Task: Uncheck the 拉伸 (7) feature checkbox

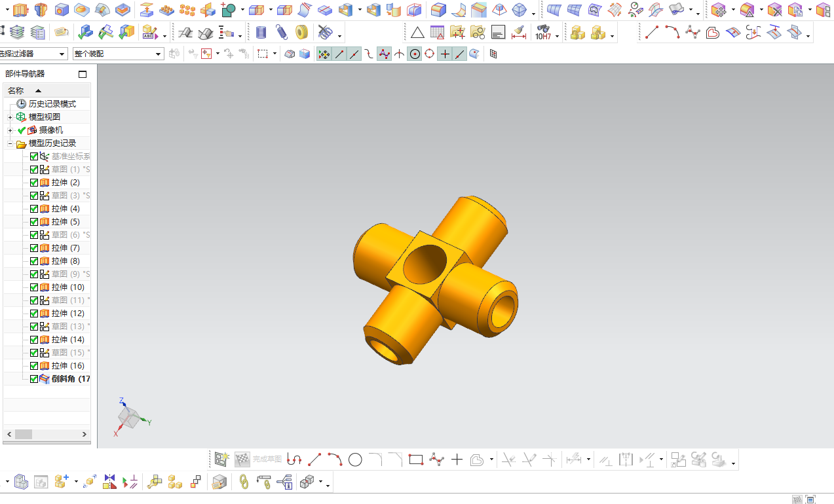Action: pyautogui.click(x=34, y=248)
